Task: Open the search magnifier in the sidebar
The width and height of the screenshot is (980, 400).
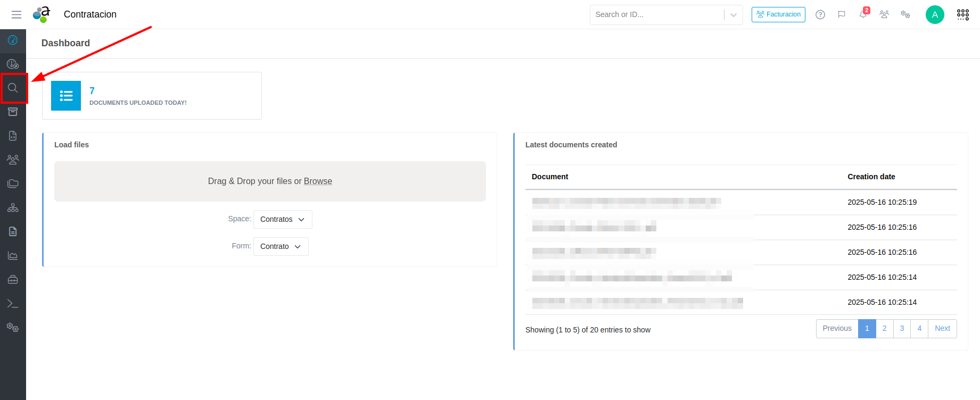Action: (13, 88)
